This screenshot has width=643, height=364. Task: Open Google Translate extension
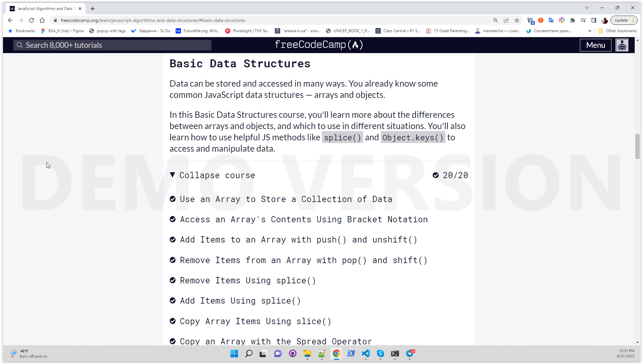[x=551, y=20]
